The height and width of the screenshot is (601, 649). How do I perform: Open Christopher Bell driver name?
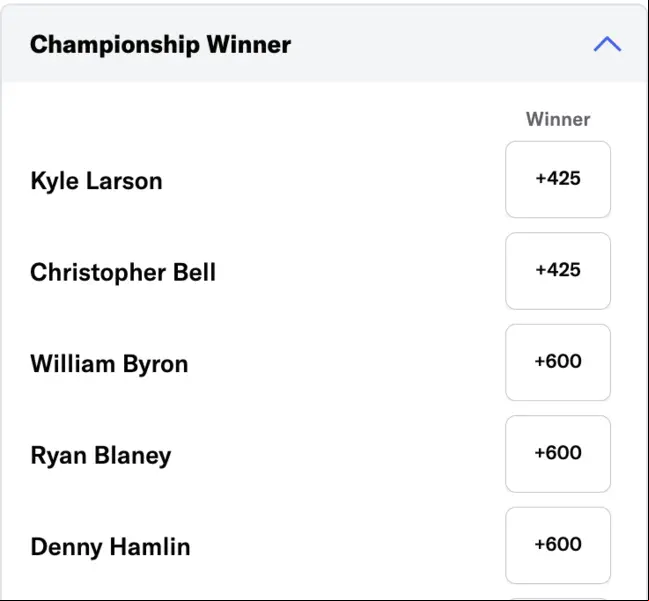[123, 272]
